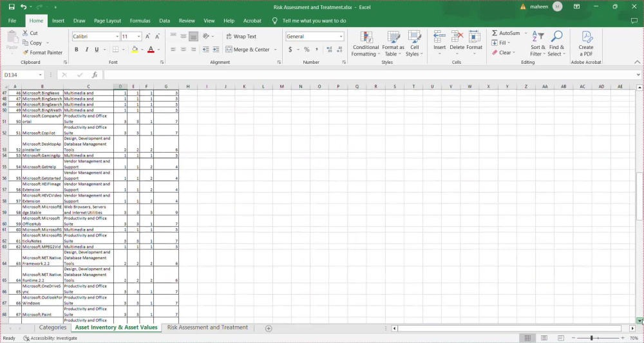This screenshot has height=343, width=644.
Task: Click the Borders icon
Action: point(115,50)
